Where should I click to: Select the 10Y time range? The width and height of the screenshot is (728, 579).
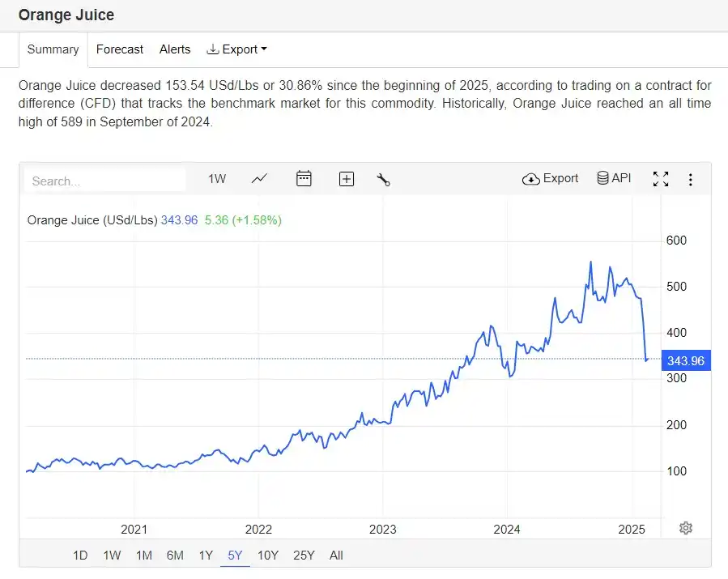coord(268,556)
